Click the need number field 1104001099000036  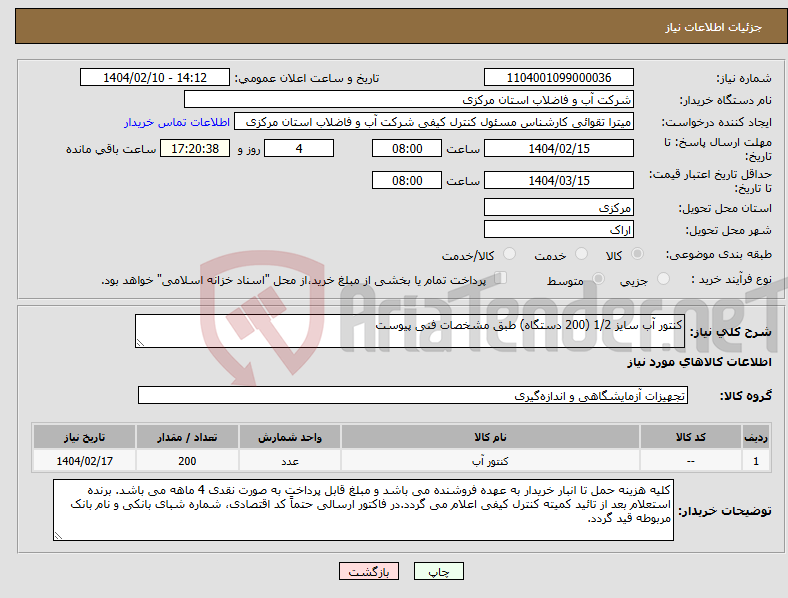[559, 77]
